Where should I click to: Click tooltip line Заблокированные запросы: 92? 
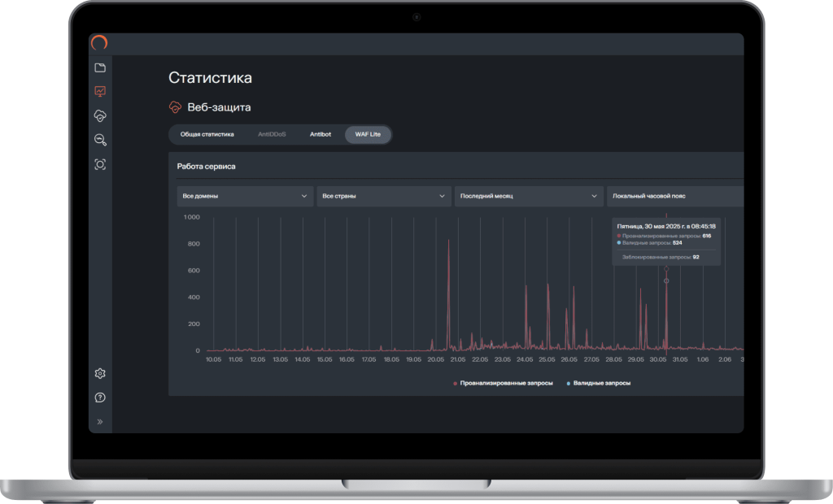click(661, 257)
